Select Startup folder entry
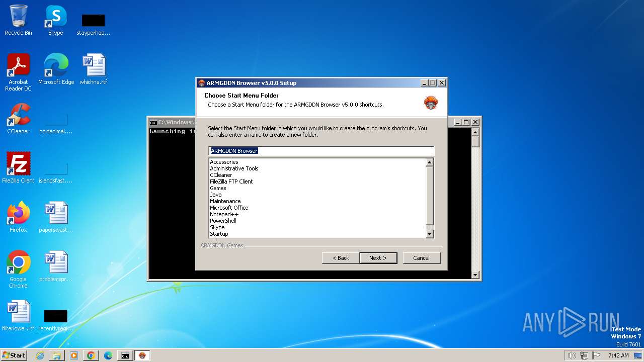The height and width of the screenshot is (362, 644). 219,234
